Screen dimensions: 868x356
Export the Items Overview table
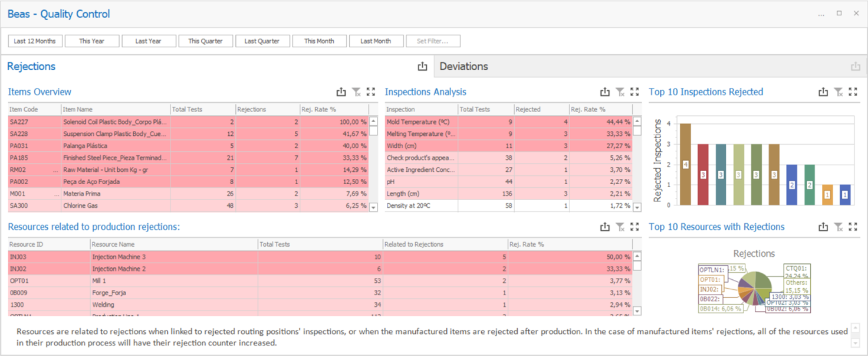[341, 92]
